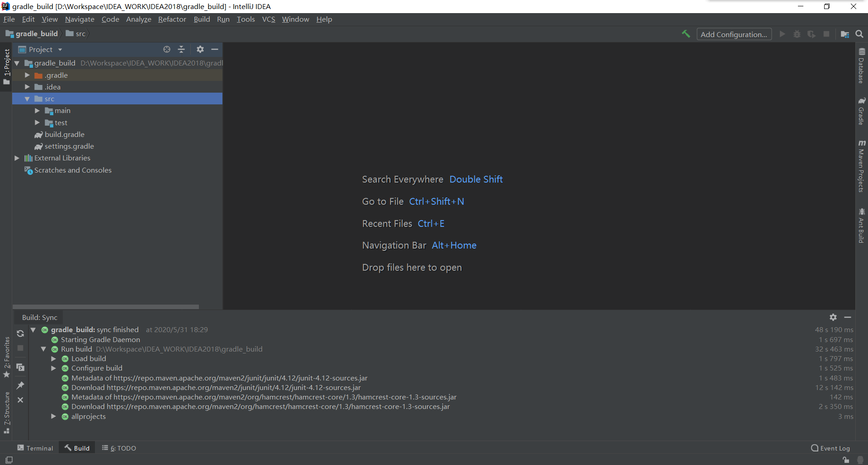Switch to the Terminal tab
Viewport: 868px width, 465px height.
tap(35, 448)
